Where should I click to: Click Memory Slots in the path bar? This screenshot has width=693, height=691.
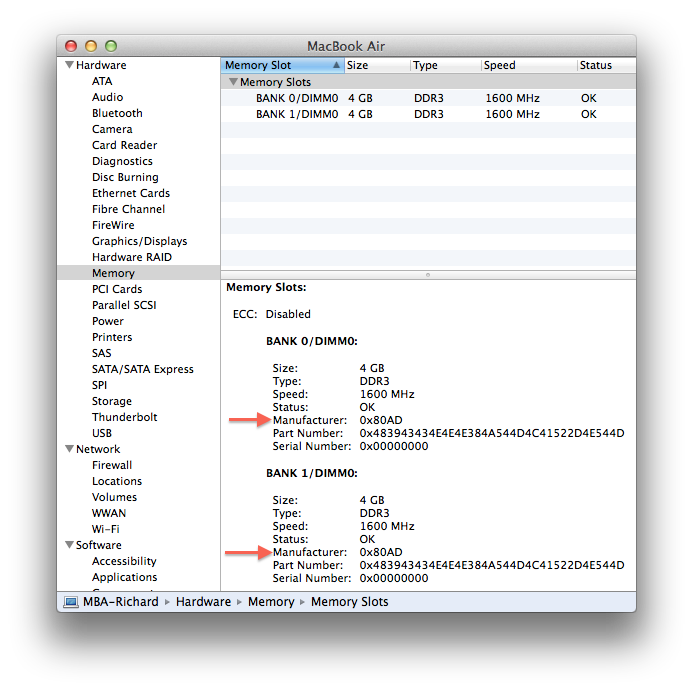(x=350, y=602)
